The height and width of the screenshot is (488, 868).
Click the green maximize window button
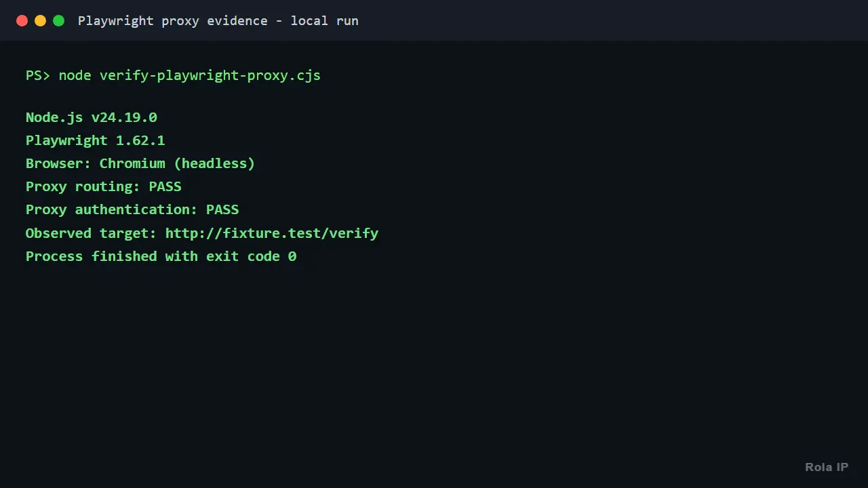59,21
